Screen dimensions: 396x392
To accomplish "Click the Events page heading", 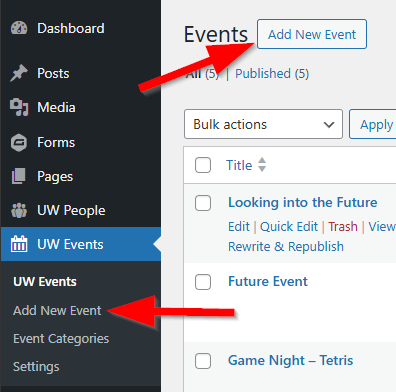I will [216, 34].
